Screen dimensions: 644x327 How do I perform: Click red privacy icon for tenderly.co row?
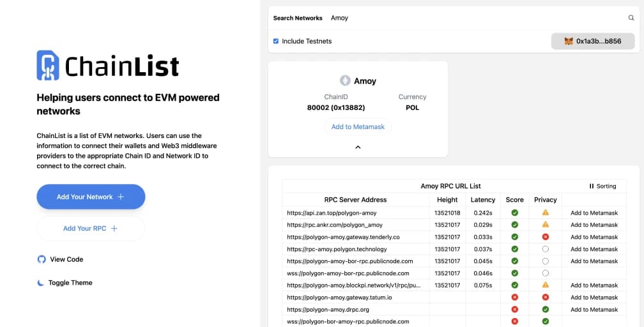546,237
